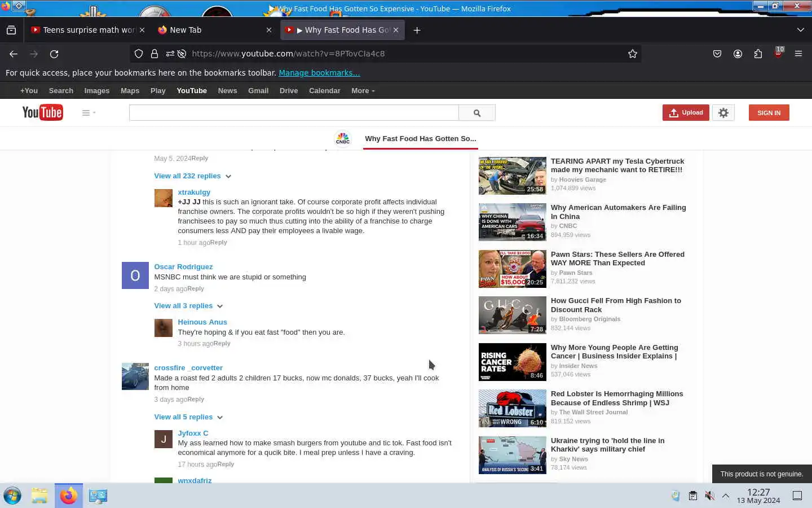The image size is (812, 508).
Task: Bookmark this page with star icon
Action: tap(633, 54)
